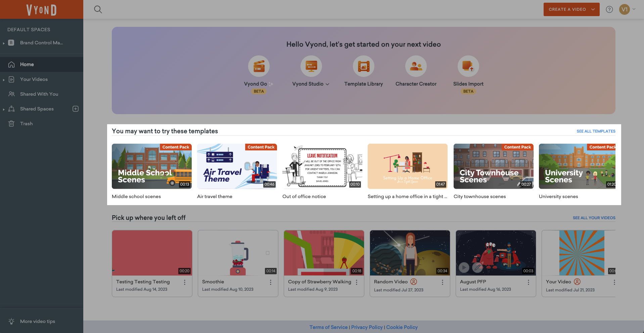644x333 pixels.
Task: Open Testing Testing Testing video thumbnail
Action: pyautogui.click(x=152, y=253)
